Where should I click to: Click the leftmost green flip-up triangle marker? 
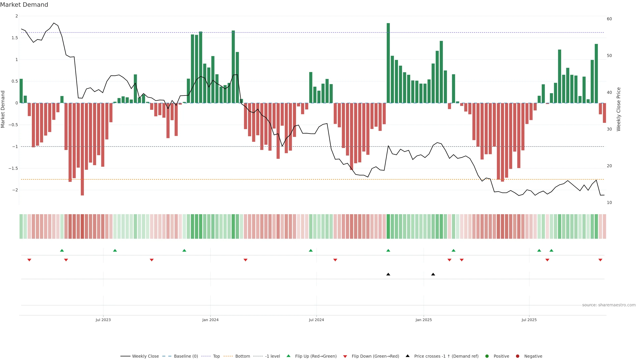[62, 250]
